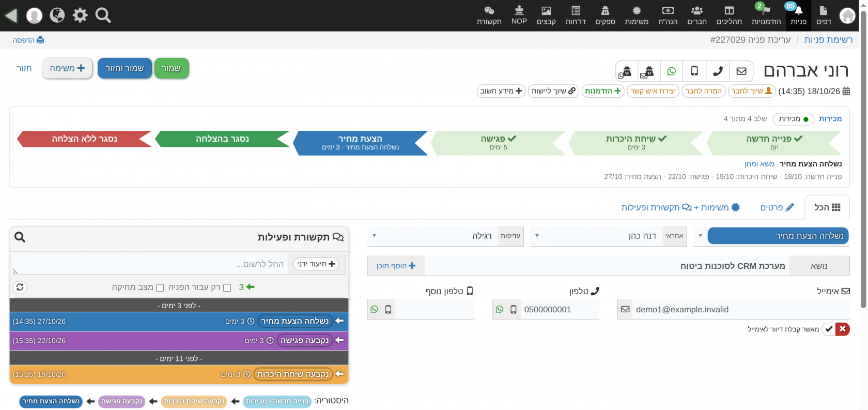Click the email envelope icon in the contact toolbar
This screenshot has width=868, height=410.
(x=741, y=71)
